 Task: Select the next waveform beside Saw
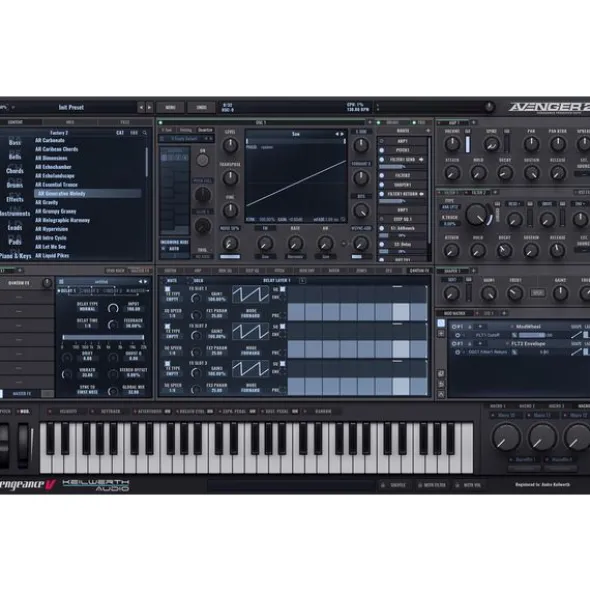point(342,134)
